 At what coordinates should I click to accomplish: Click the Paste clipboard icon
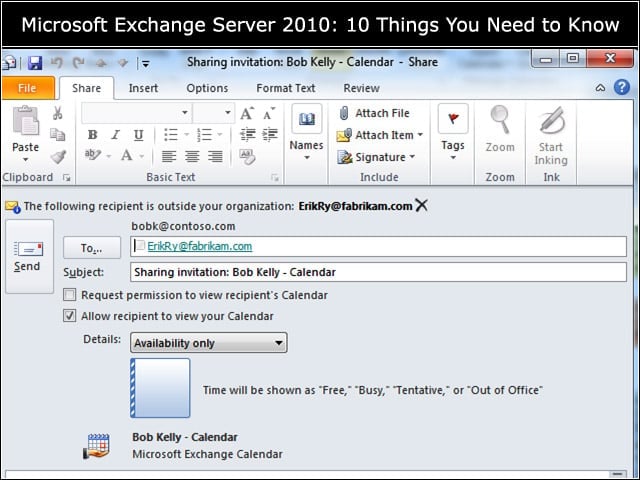(x=26, y=121)
